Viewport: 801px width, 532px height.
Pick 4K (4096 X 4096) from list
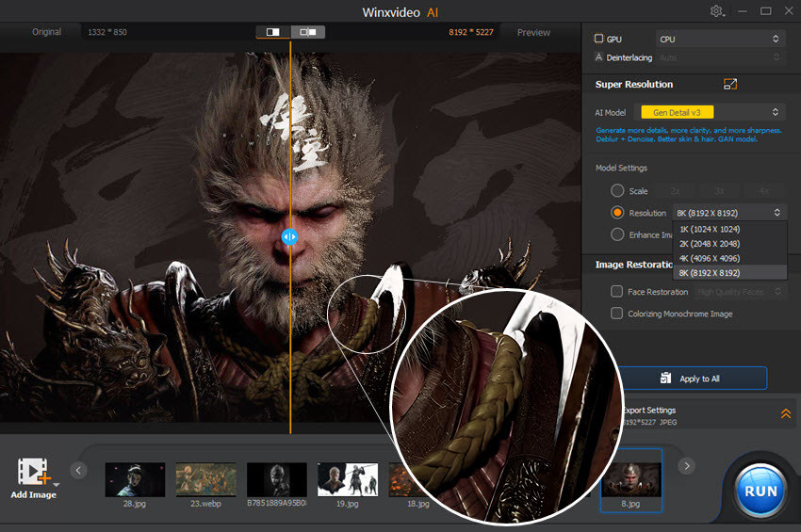730,258
